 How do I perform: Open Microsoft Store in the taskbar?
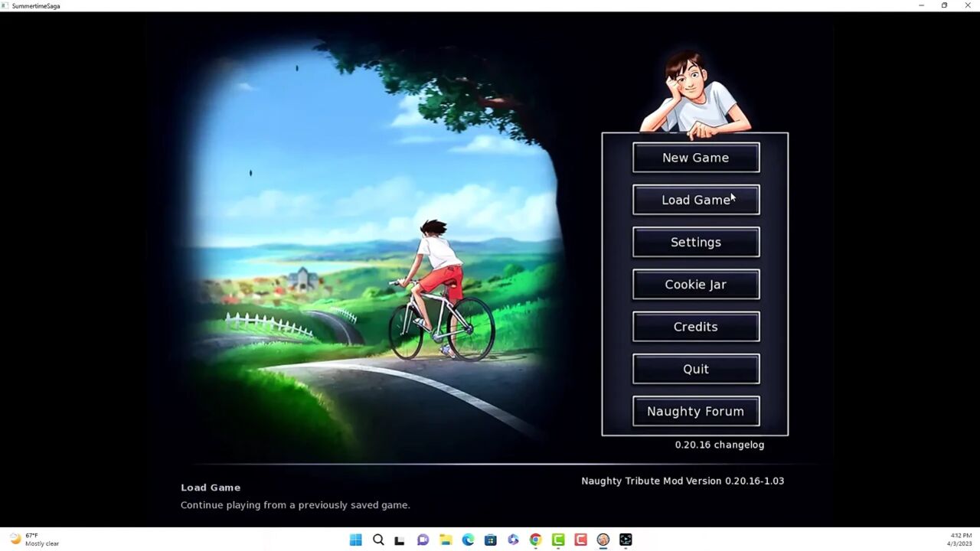coord(491,540)
